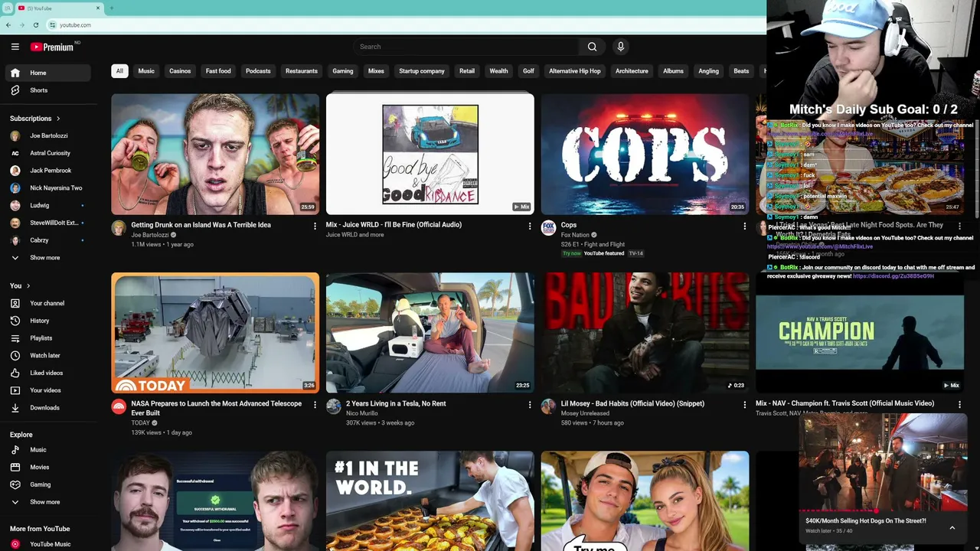
Task: Open Ludwig subscription in sidebar
Action: (x=48, y=205)
